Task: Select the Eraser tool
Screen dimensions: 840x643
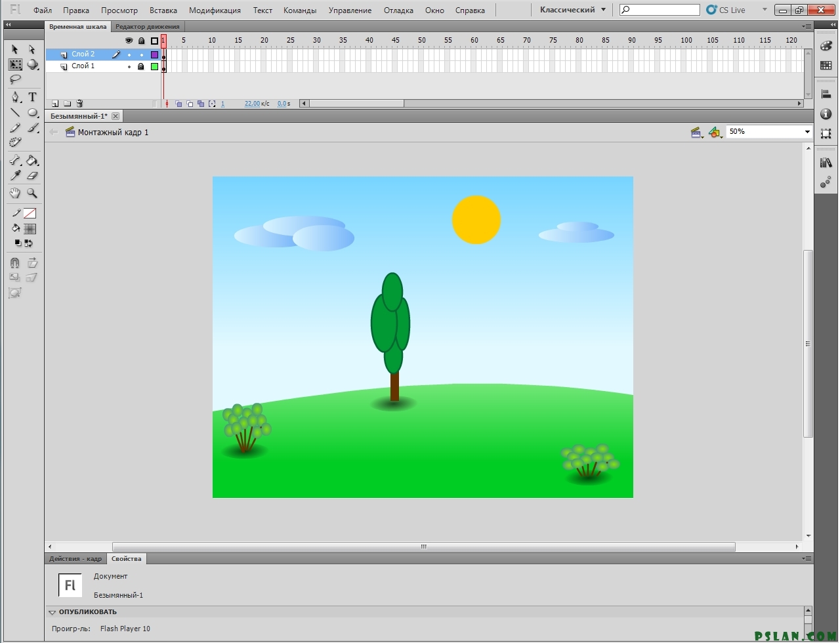Action: pyautogui.click(x=32, y=175)
